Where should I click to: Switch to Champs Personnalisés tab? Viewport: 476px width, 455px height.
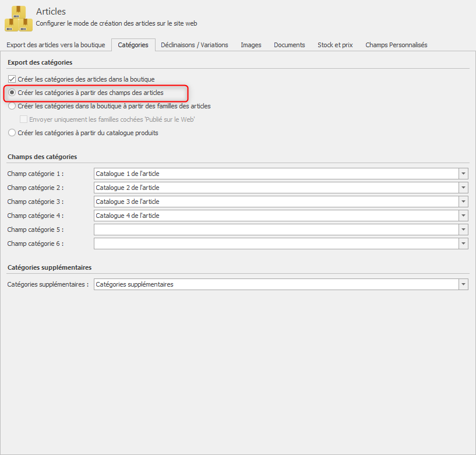(x=396, y=45)
